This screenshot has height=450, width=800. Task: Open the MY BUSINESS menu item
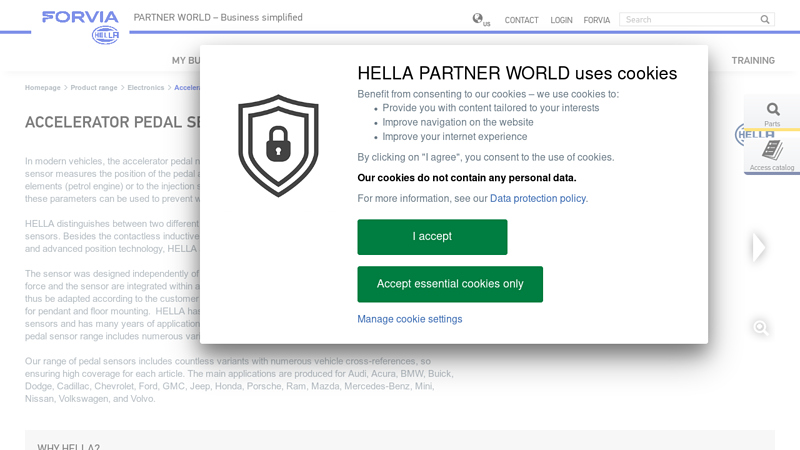click(x=186, y=60)
